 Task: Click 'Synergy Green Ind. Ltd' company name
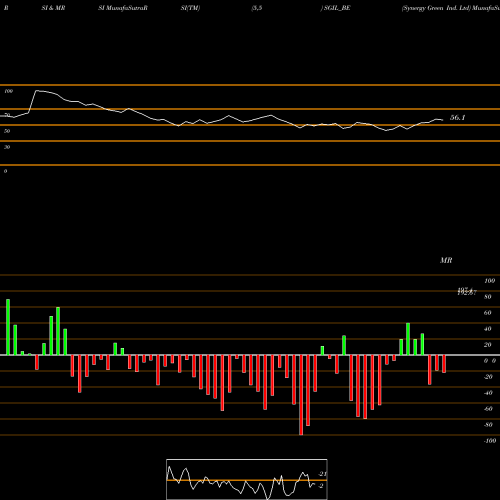tap(436, 8)
